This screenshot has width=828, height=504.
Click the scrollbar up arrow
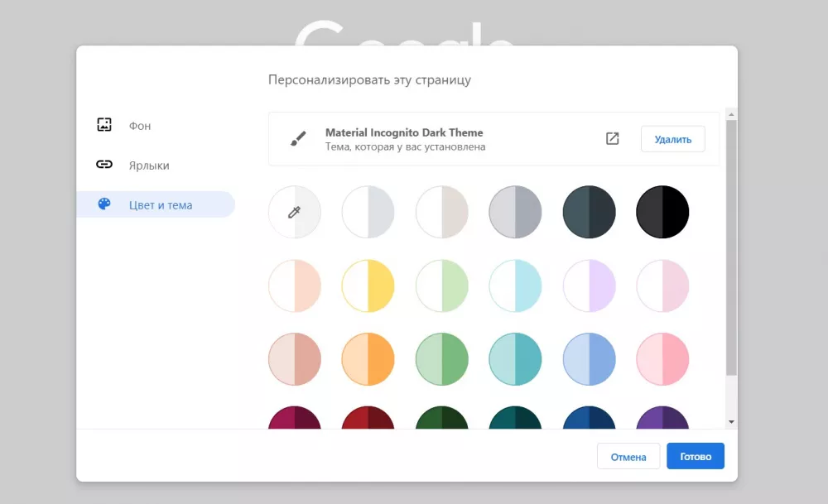coord(731,113)
